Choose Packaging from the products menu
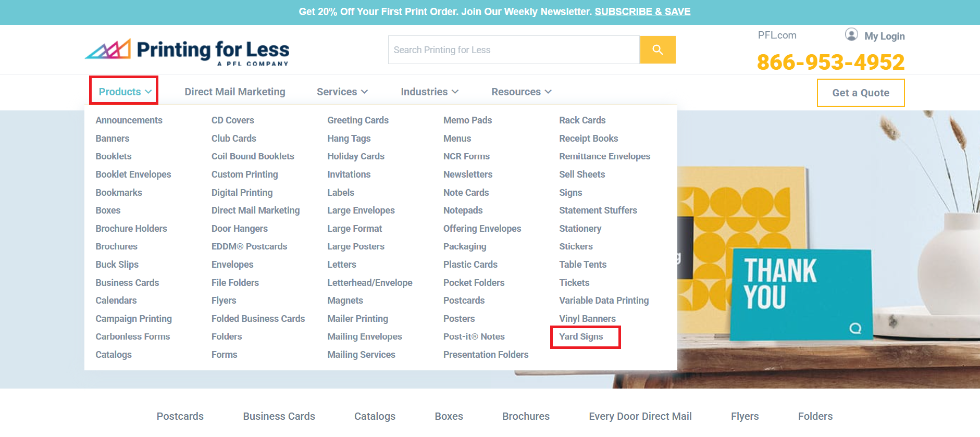 pos(465,246)
